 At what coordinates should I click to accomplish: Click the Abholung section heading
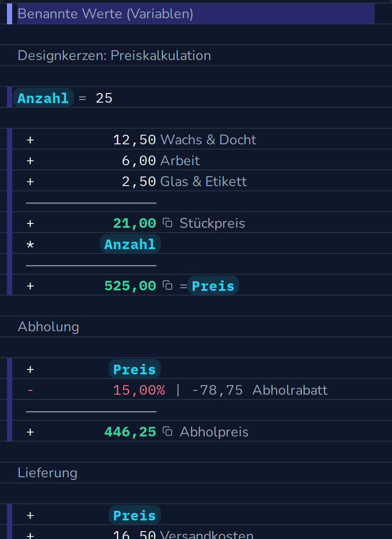tap(48, 327)
